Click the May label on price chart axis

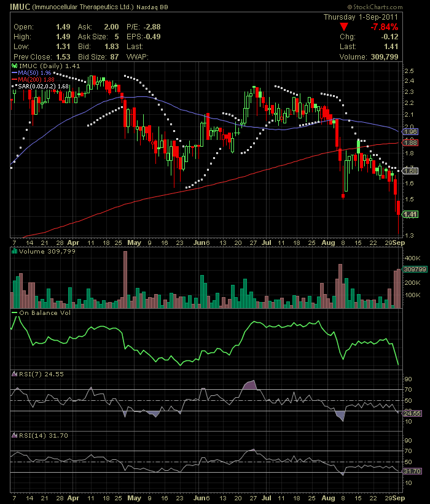tap(134, 242)
